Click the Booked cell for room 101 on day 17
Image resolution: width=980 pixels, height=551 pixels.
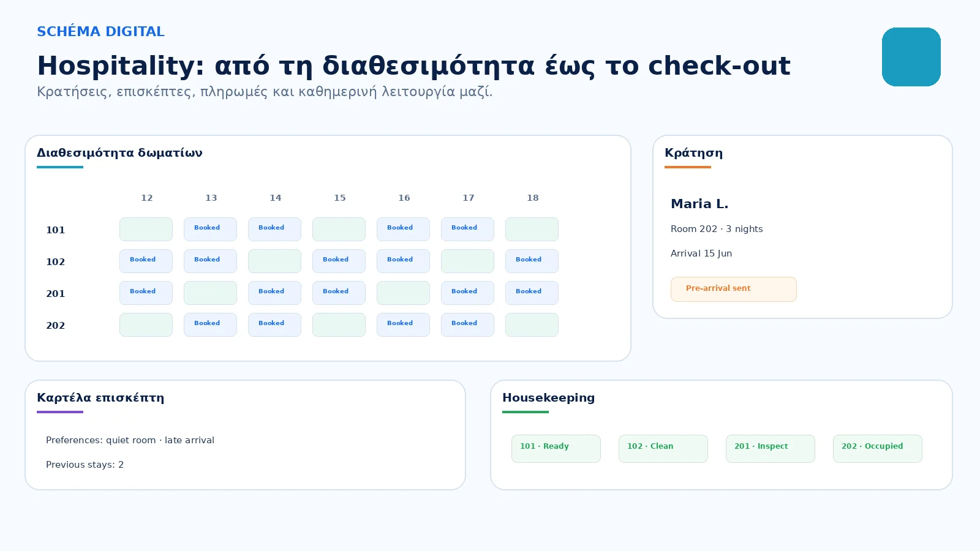point(467,230)
